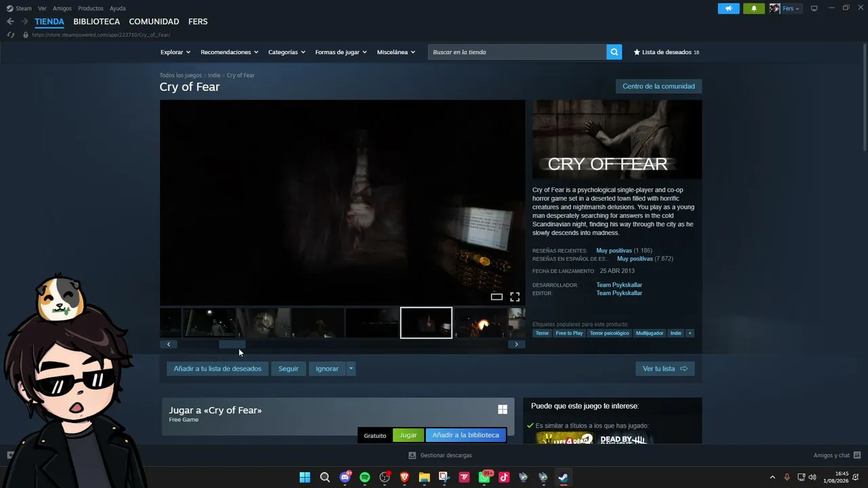Open the Ayuda menu
Viewport: 868px width, 488px height.
pos(117,9)
